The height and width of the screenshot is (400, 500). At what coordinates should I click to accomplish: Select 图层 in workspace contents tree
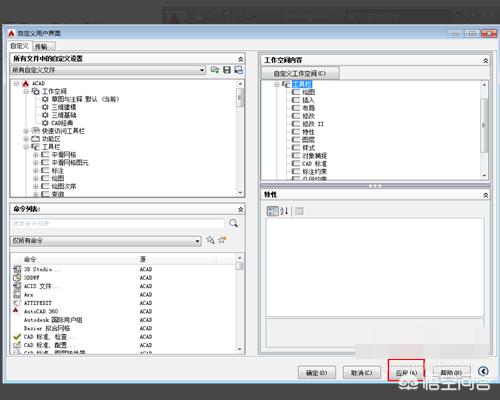tap(308, 140)
